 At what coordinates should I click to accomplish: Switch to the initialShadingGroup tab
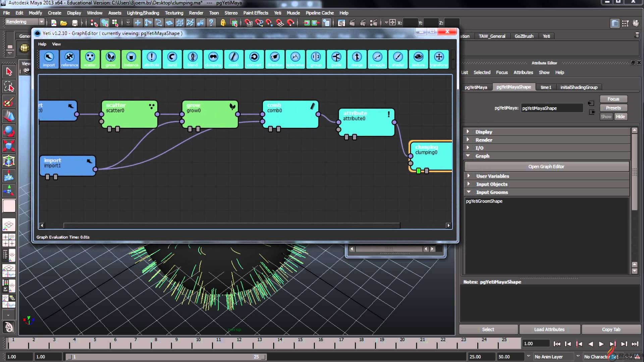click(x=579, y=87)
